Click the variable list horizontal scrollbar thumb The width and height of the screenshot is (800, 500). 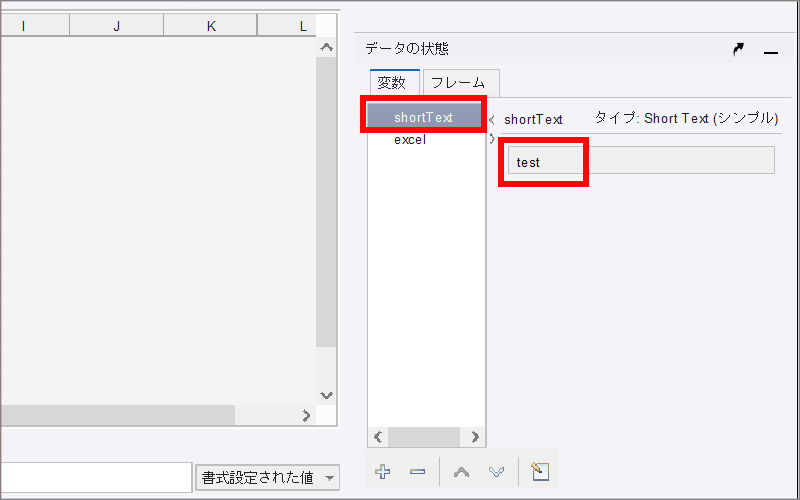coord(423,437)
